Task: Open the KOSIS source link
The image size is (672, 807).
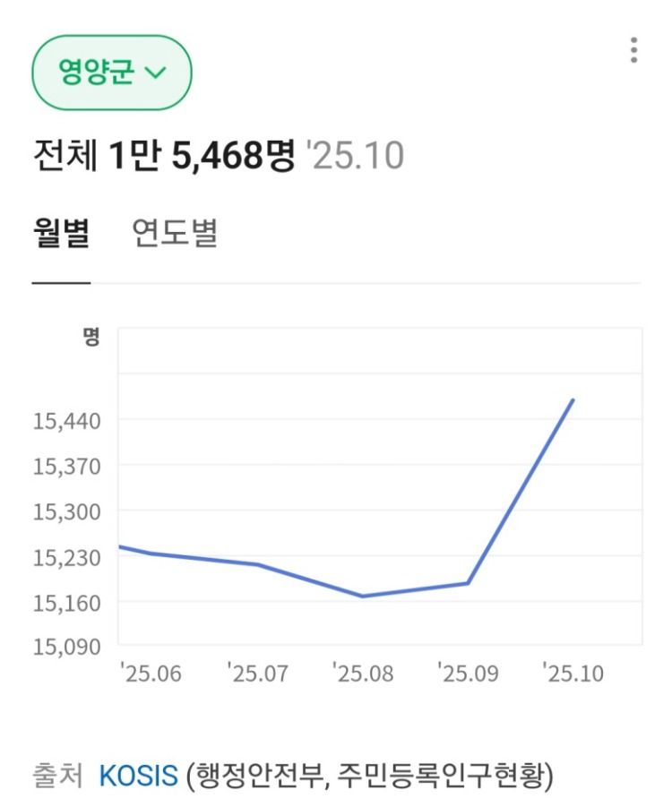Action: (138, 775)
